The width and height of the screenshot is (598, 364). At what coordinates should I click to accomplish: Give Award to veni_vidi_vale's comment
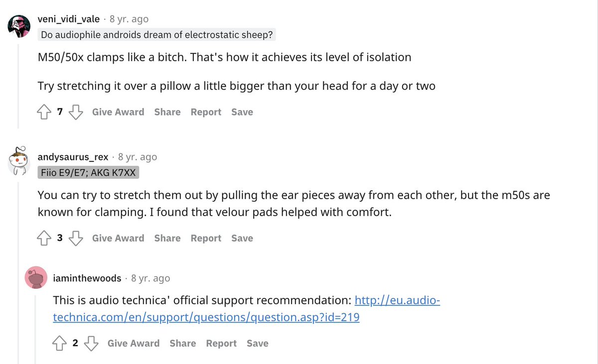[118, 113]
